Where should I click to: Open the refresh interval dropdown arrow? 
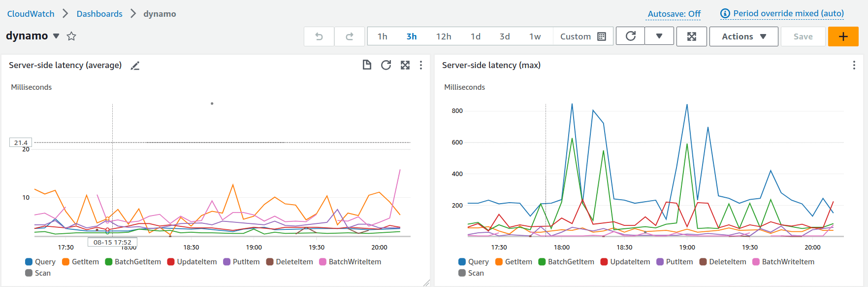pos(659,36)
